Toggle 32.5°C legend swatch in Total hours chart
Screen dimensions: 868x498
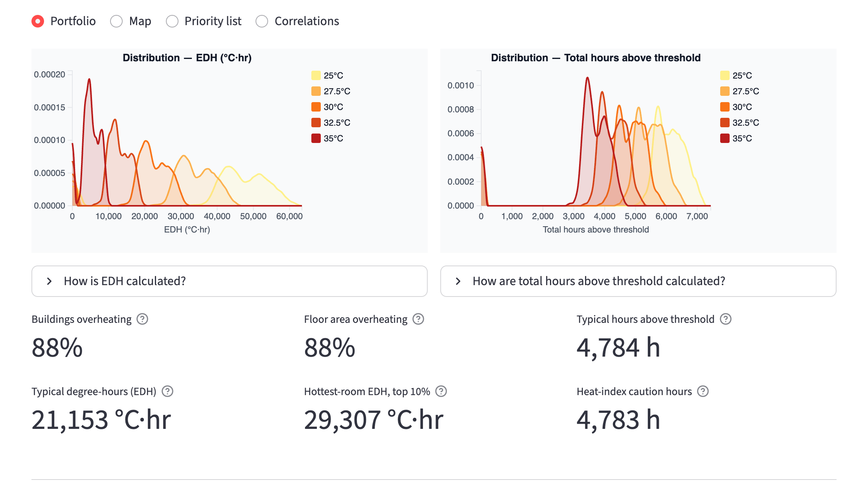pos(725,123)
